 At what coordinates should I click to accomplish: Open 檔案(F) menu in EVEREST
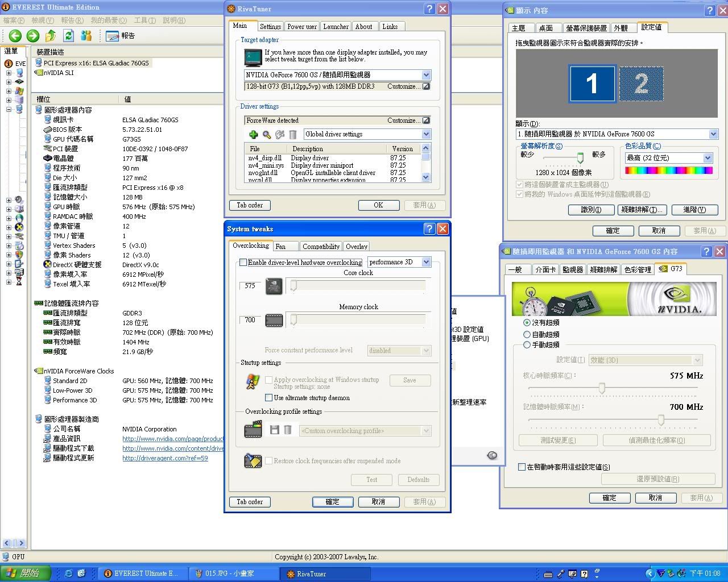pyautogui.click(x=14, y=20)
